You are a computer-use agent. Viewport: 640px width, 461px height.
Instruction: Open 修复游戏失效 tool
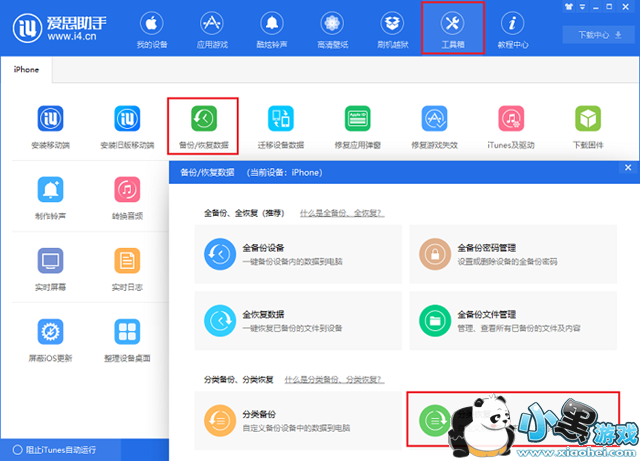[x=434, y=127]
